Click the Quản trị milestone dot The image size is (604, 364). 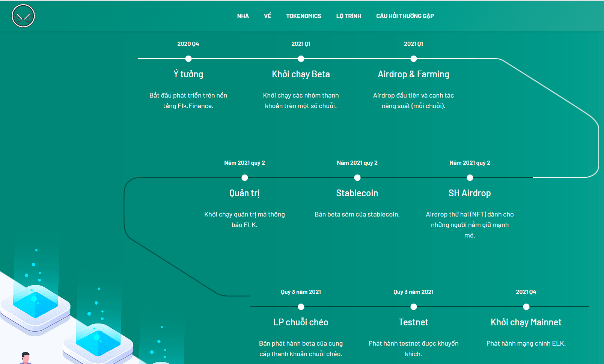coord(245,178)
